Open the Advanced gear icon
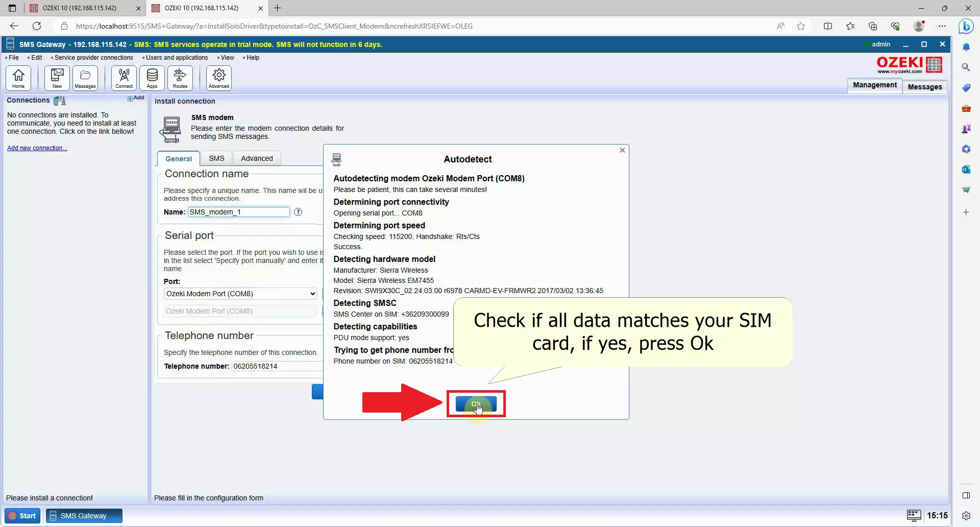 [219, 78]
